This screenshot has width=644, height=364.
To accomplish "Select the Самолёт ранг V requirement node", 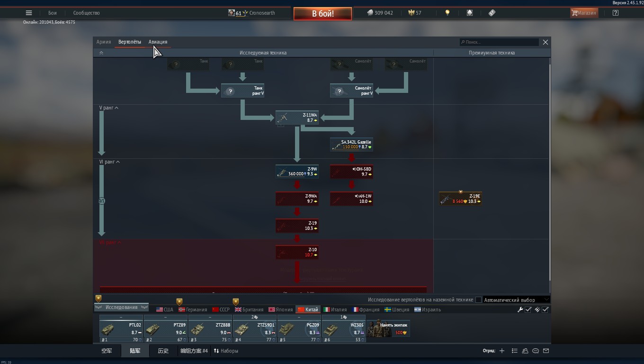I will [x=351, y=91].
